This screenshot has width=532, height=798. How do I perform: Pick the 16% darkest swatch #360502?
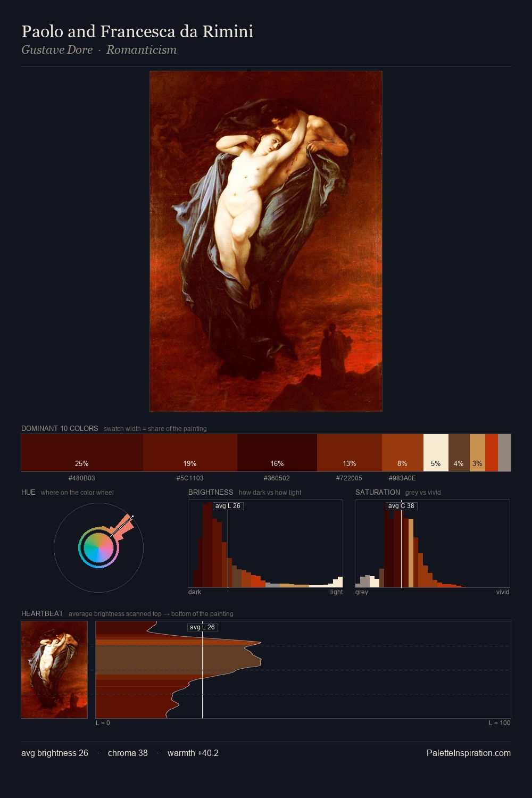tap(277, 453)
